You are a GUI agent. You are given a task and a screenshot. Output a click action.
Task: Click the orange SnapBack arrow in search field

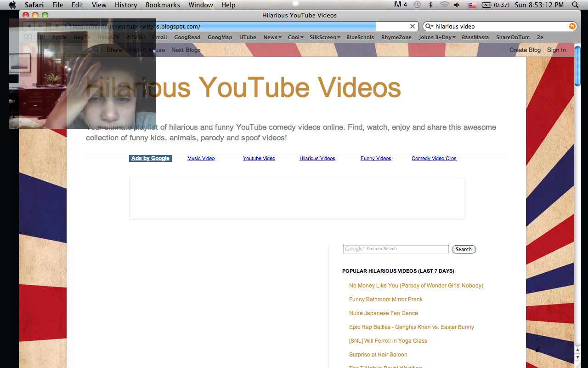pos(572,26)
